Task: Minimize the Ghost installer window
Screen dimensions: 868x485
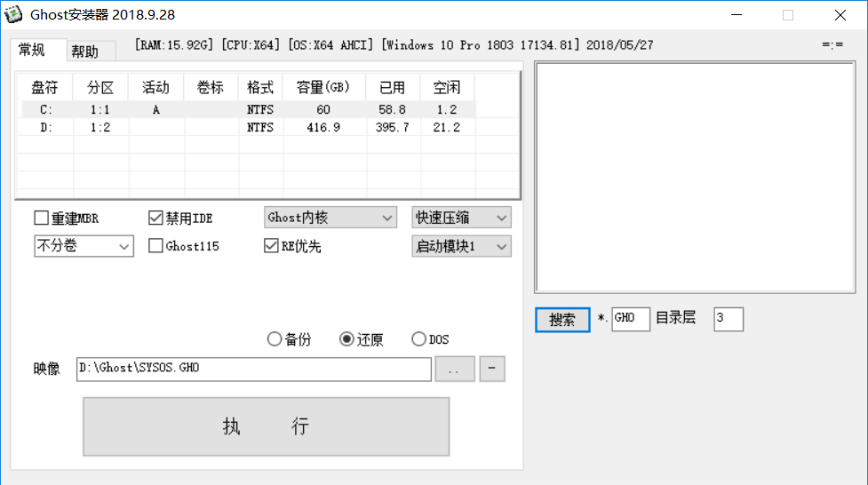Action: tap(737, 15)
